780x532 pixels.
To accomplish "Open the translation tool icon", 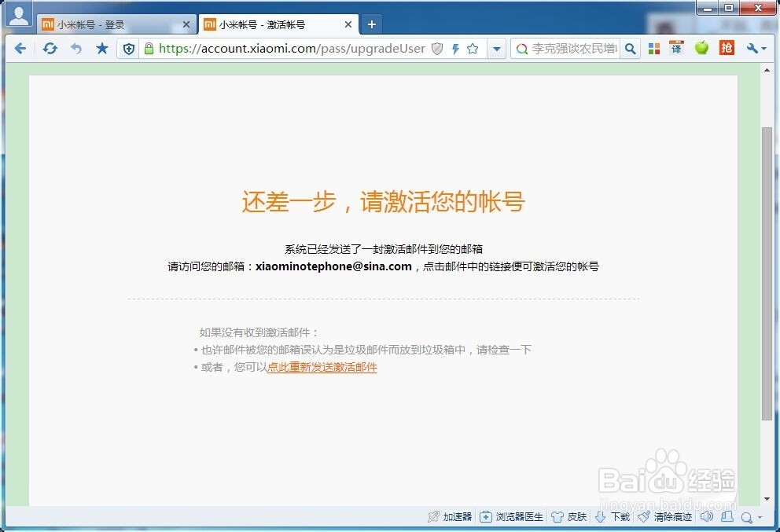I will click(678, 48).
